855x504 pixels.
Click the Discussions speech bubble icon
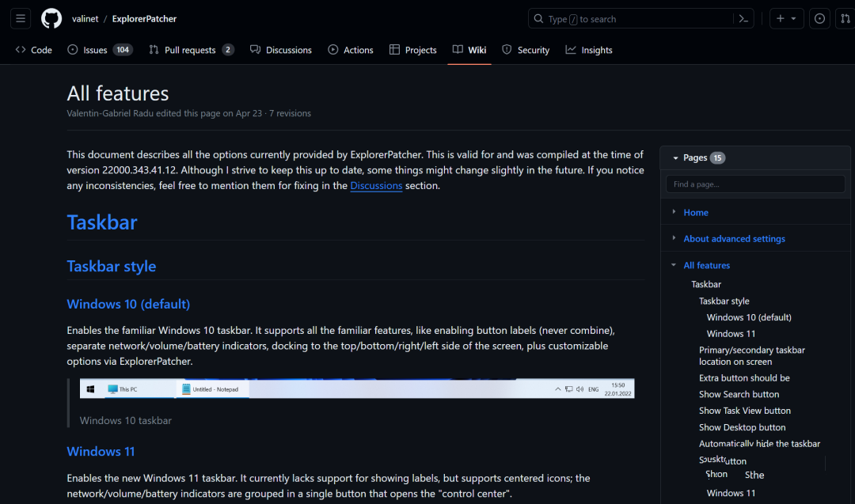coord(255,50)
